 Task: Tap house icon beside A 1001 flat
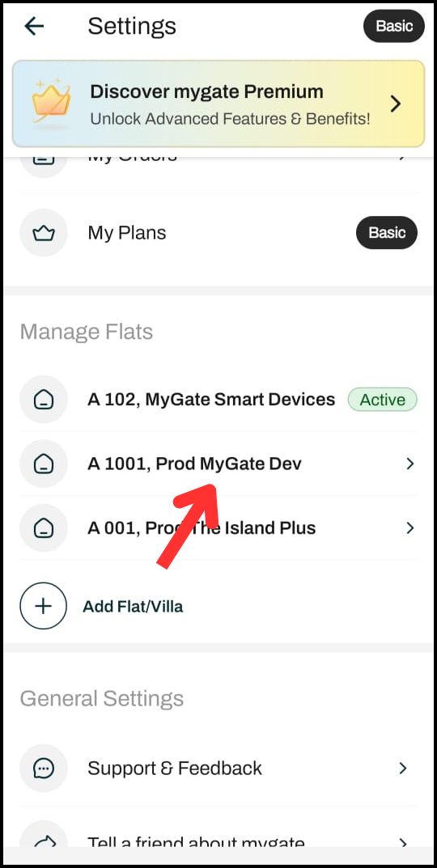click(43, 464)
